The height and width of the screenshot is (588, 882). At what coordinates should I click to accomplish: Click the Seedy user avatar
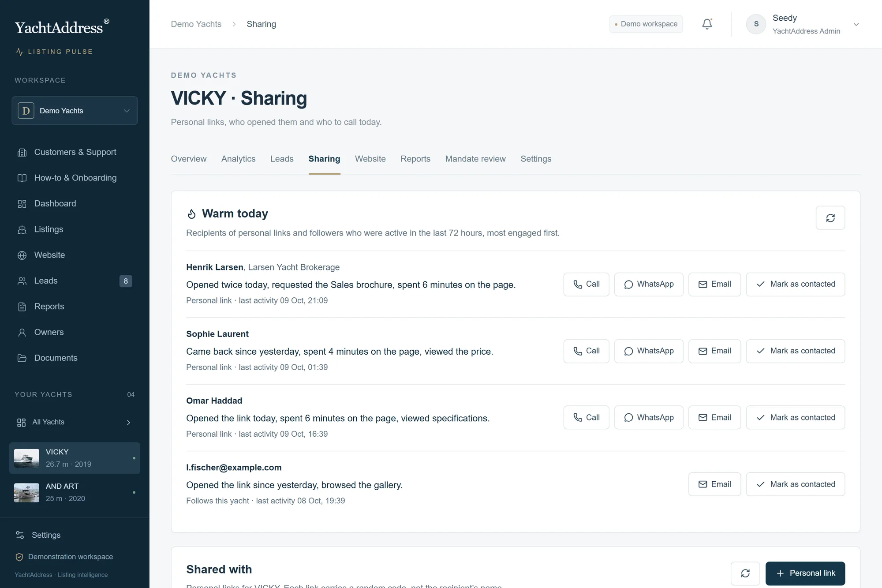click(756, 24)
